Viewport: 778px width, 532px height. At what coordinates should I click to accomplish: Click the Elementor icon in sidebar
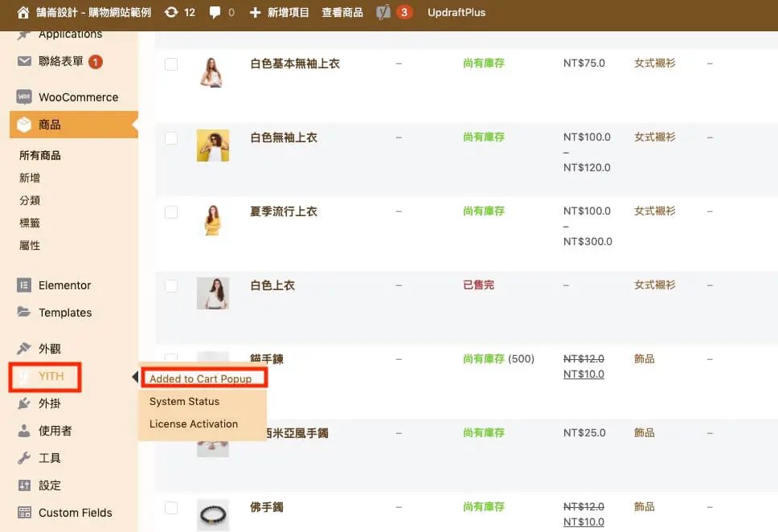coord(24,285)
